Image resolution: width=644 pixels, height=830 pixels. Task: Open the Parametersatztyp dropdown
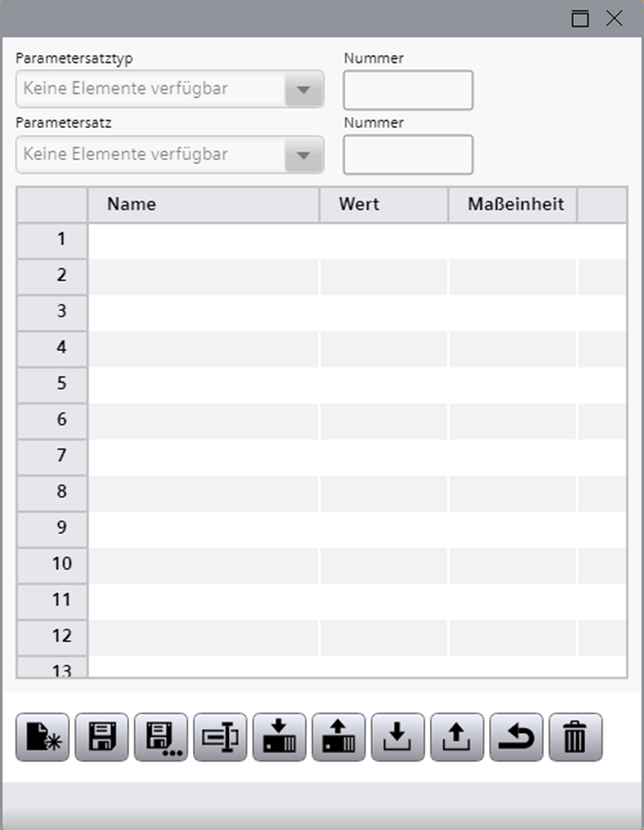(x=303, y=89)
